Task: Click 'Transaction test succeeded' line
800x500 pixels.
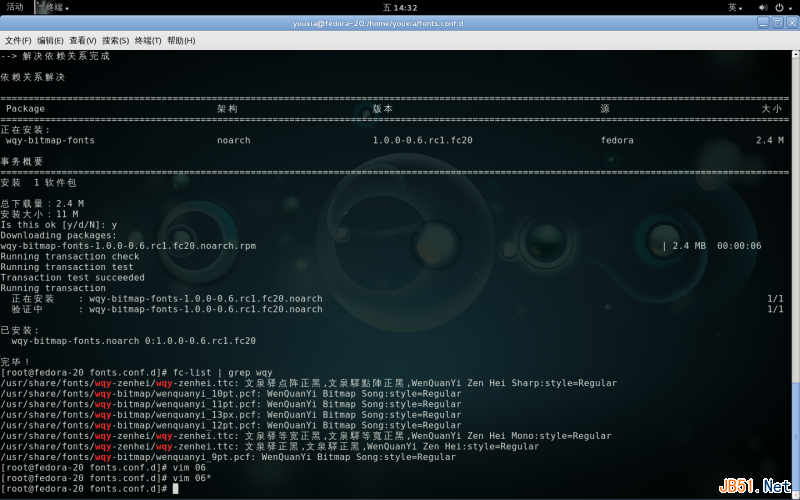Action: (72, 278)
